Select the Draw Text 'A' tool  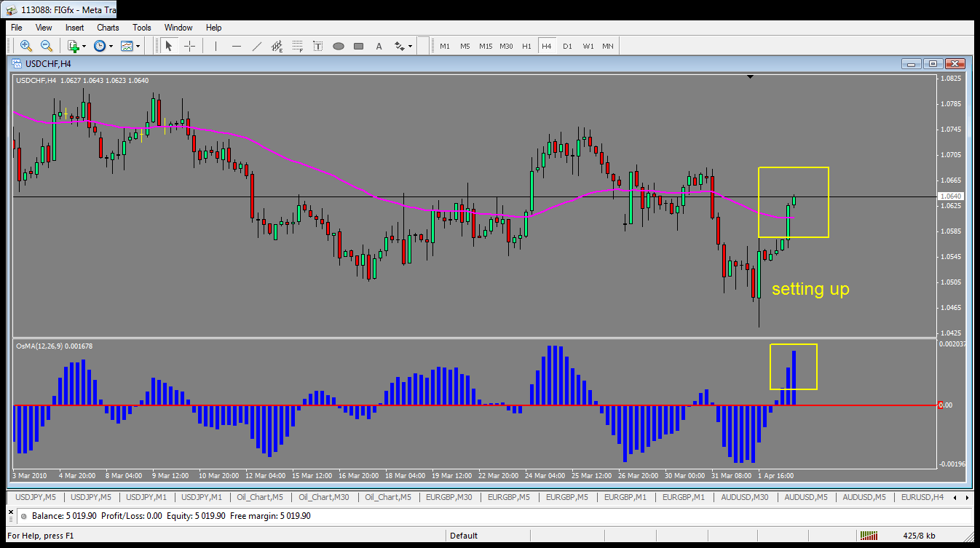pyautogui.click(x=379, y=46)
